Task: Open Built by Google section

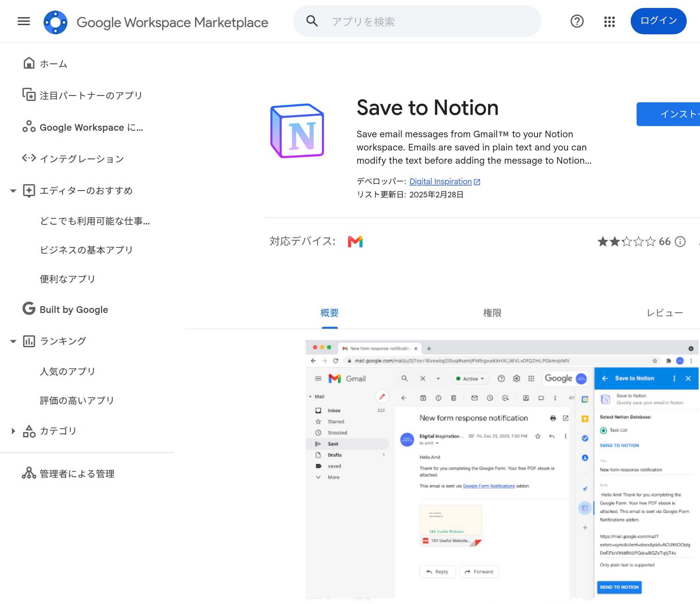Action: tap(74, 310)
